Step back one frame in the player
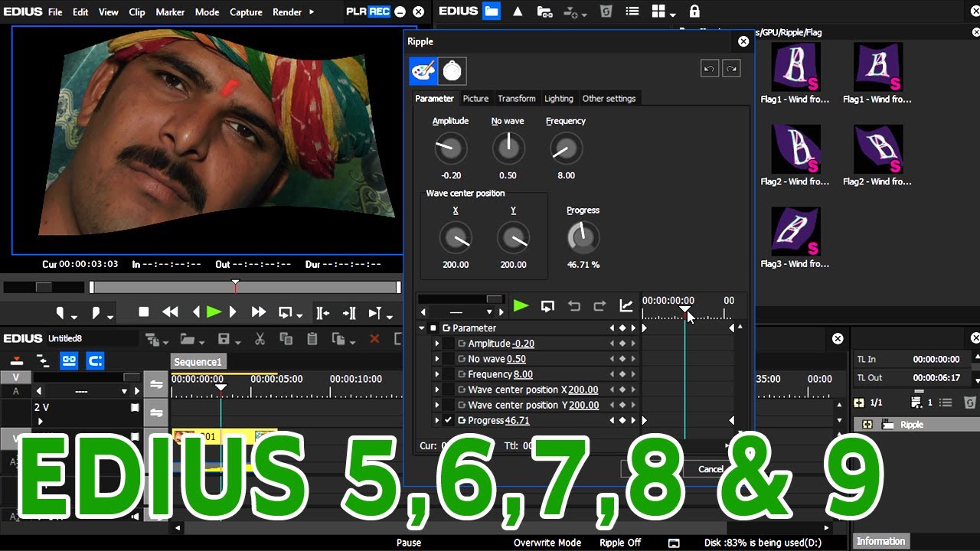This screenshot has height=551, width=980. (x=196, y=312)
